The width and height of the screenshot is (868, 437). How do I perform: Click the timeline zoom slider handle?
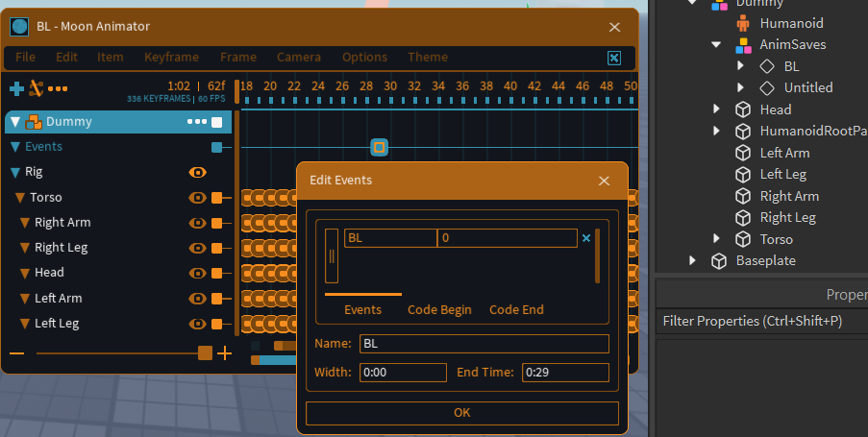tap(205, 353)
